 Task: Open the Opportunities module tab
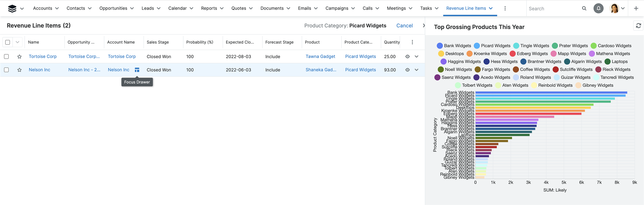pos(113,8)
